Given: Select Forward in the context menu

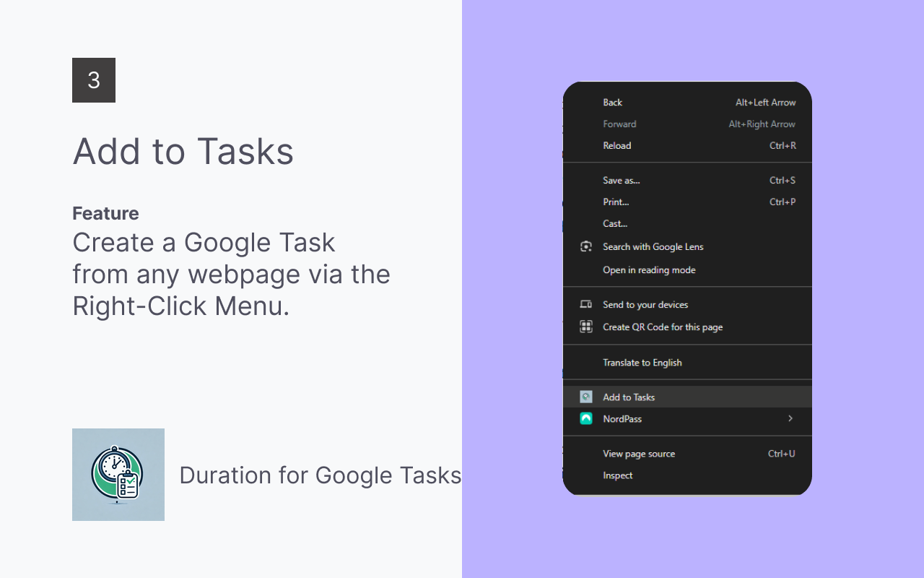Looking at the screenshot, I should pyautogui.click(x=687, y=124).
